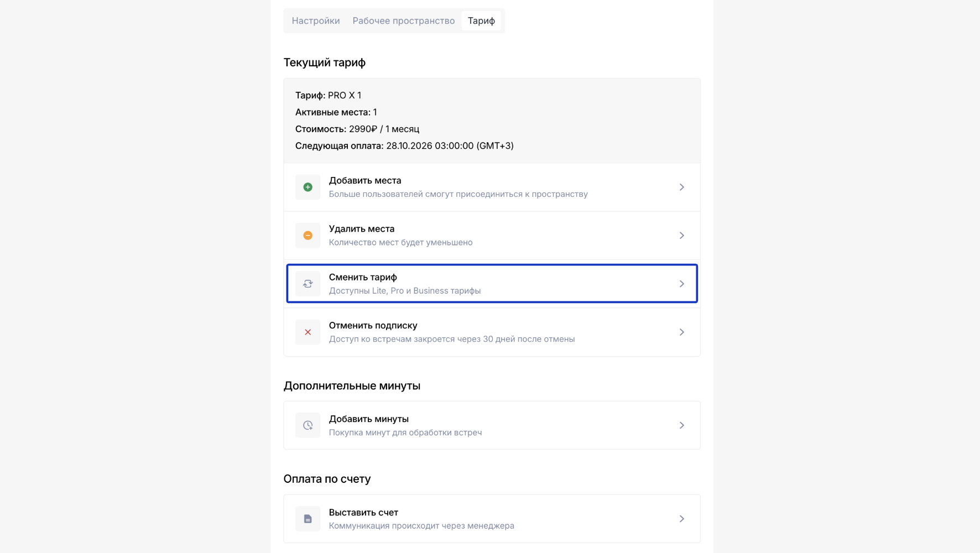
Task: Click the red X cancel subscription icon
Action: click(x=308, y=332)
